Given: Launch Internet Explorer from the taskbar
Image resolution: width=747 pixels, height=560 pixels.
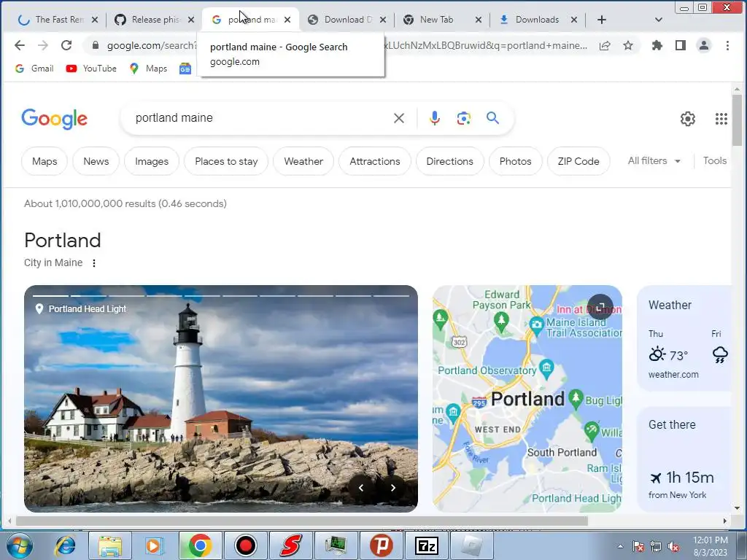Looking at the screenshot, I should tap(65, 545).
